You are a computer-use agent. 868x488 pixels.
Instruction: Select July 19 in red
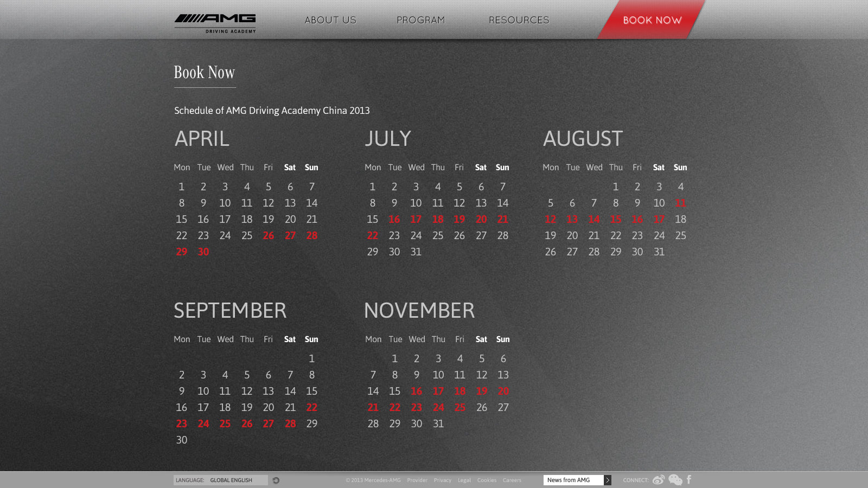(x=459, y=219)
